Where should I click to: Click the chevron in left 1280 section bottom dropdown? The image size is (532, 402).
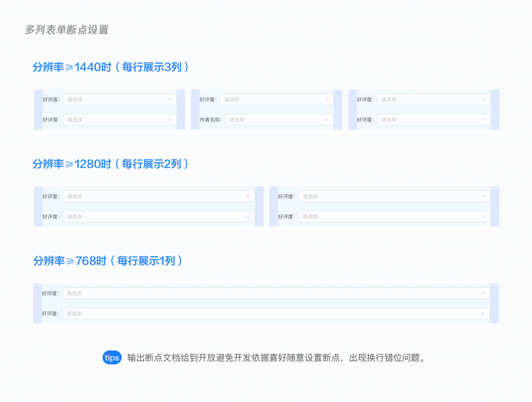(248, 216)
